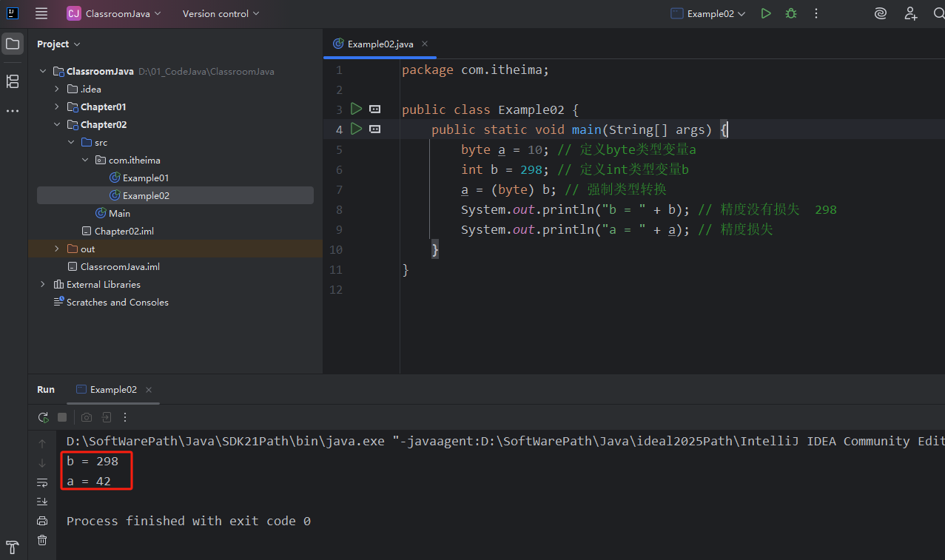
Task: Stop the running process button
Action: [62, 417]
